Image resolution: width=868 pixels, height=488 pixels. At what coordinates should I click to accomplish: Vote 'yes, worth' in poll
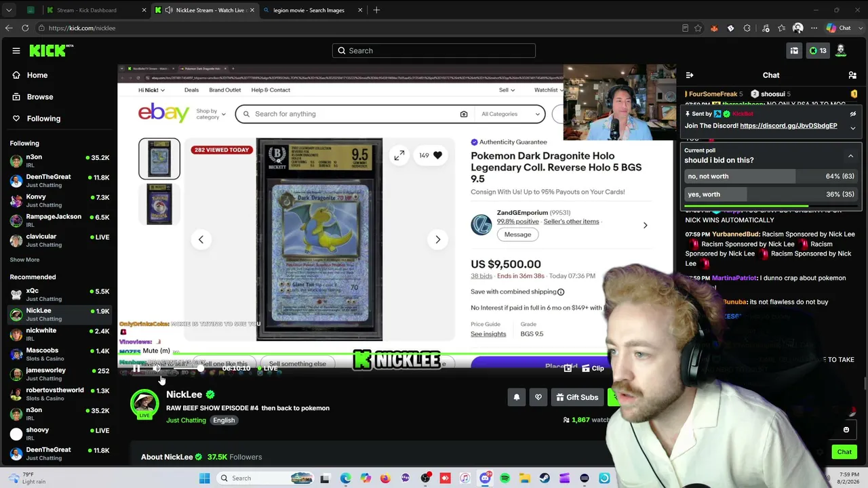click(771, 195)
